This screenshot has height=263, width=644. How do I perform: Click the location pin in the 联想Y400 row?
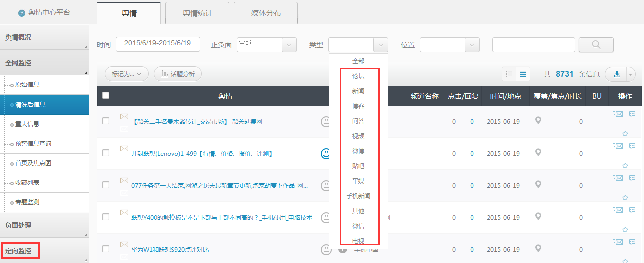[x=538, y=217]
